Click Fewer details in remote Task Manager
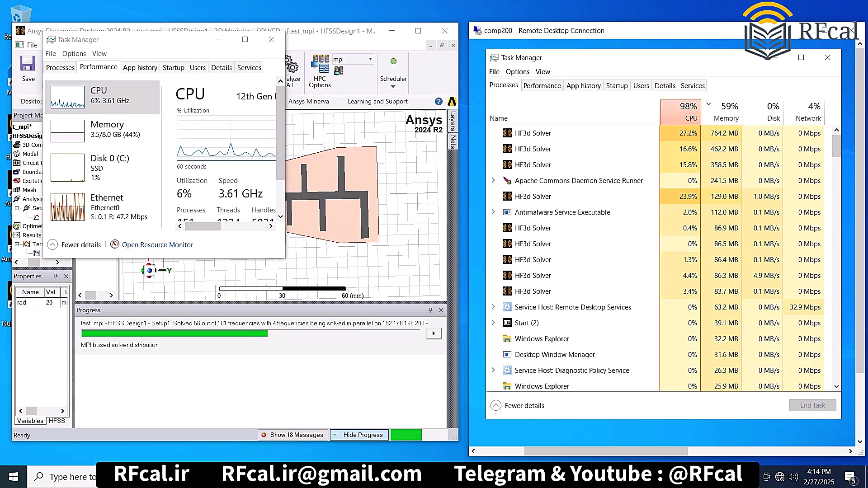 coord(518,405)
